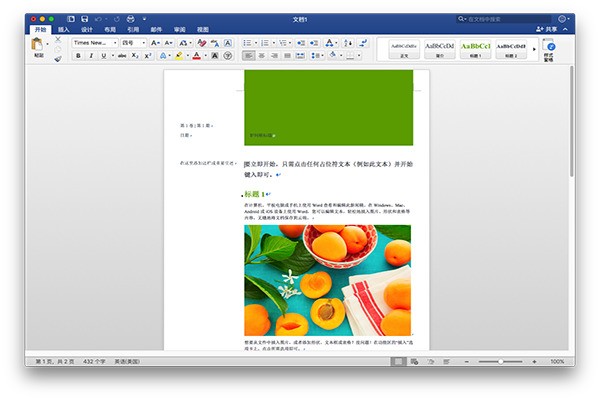The width and height of the screenshot is (600, 400).
Task: Open the font size dropdown showing 四号
Action: [x=134, y=43]
